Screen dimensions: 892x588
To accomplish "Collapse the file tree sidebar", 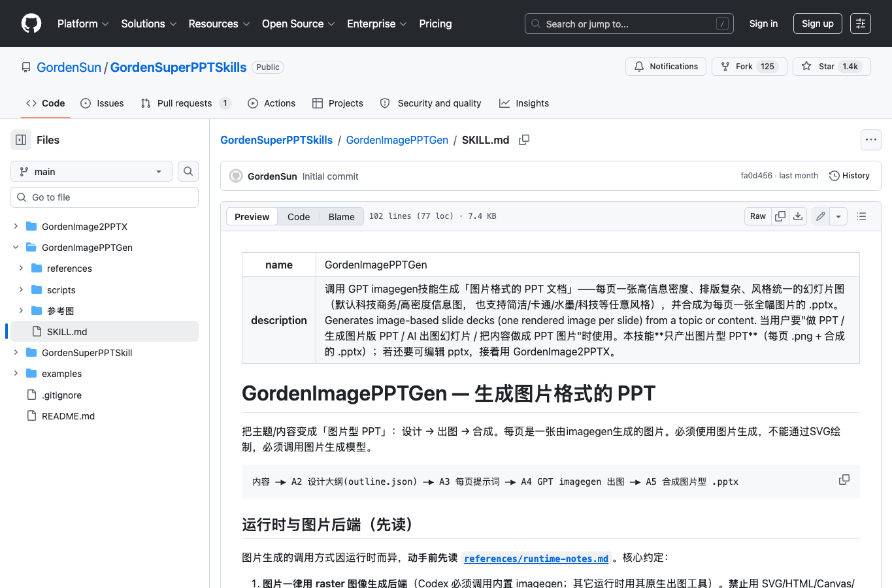I will pos(21,140).
